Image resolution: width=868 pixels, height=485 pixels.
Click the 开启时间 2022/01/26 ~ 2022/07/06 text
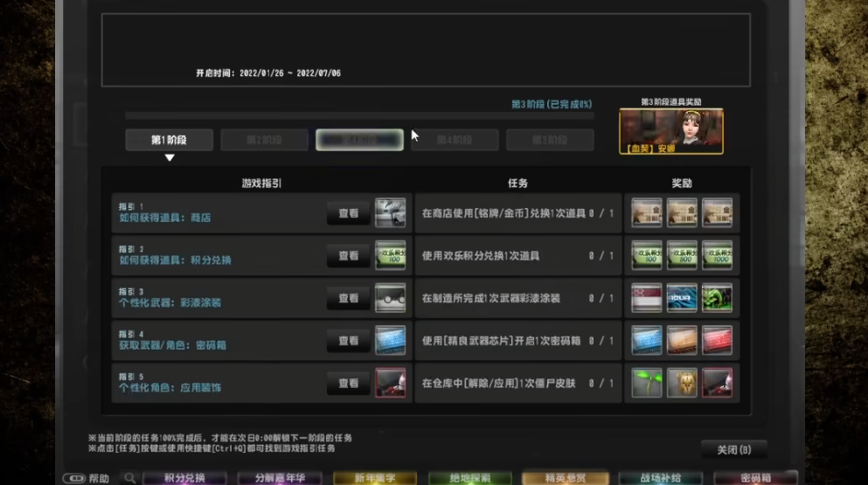pyautogui.click(x=268, y=73)
